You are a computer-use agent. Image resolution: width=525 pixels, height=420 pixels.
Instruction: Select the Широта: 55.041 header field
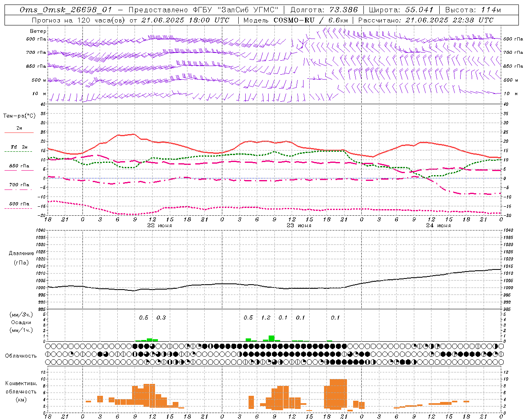401,10
